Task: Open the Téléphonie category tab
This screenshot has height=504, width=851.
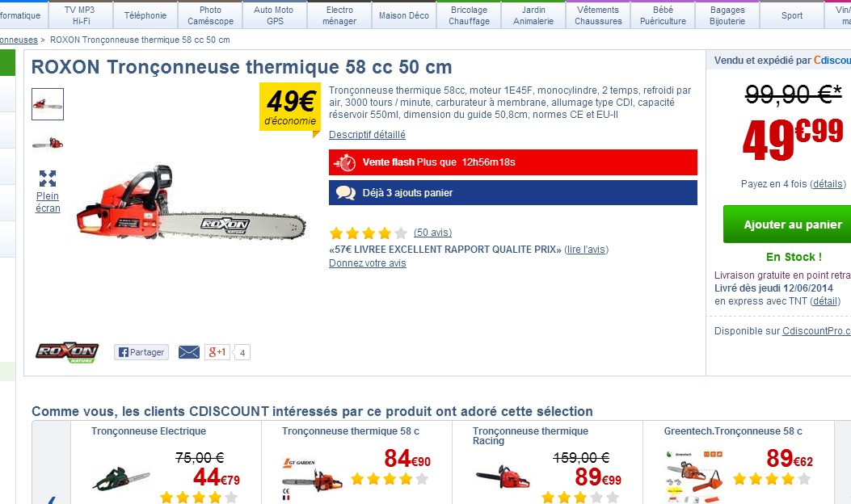Action: click(x=145, y=15)
